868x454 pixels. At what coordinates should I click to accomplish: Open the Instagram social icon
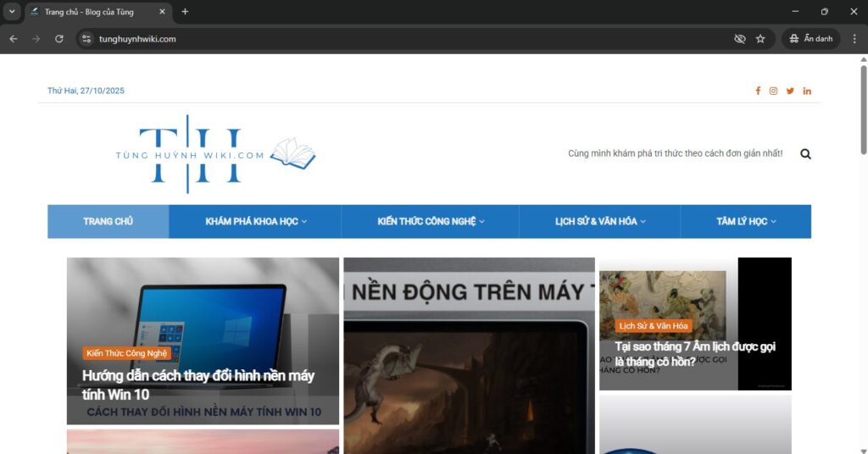[773, 91]
